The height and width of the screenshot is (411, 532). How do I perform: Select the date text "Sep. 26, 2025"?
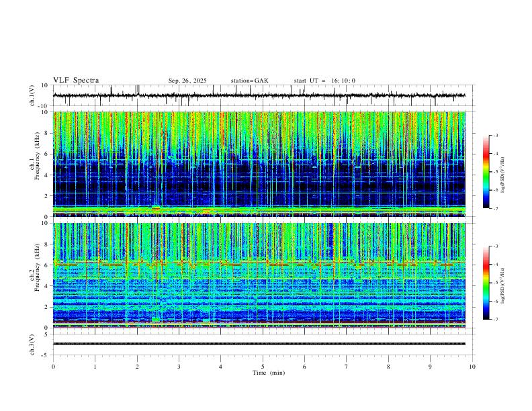(187, 81)
